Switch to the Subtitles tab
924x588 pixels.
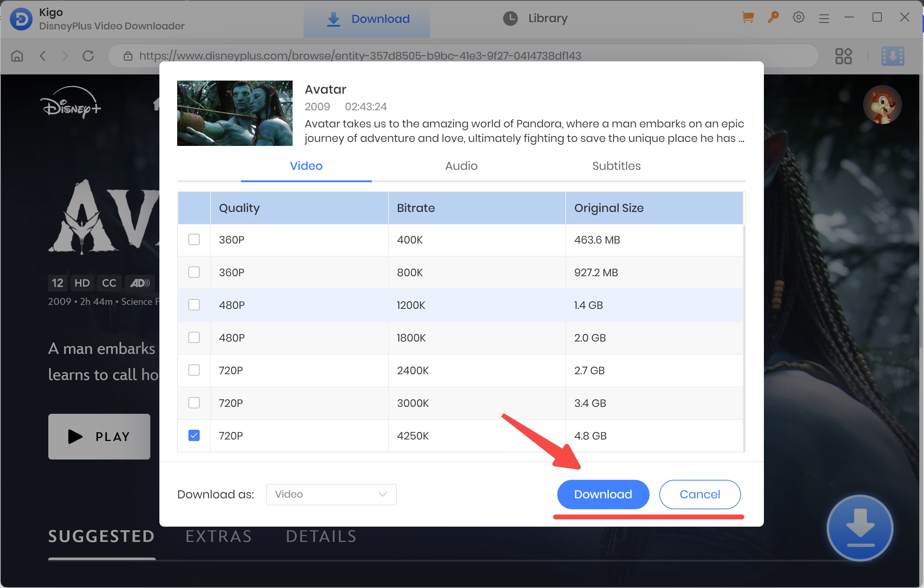[616, 166]
